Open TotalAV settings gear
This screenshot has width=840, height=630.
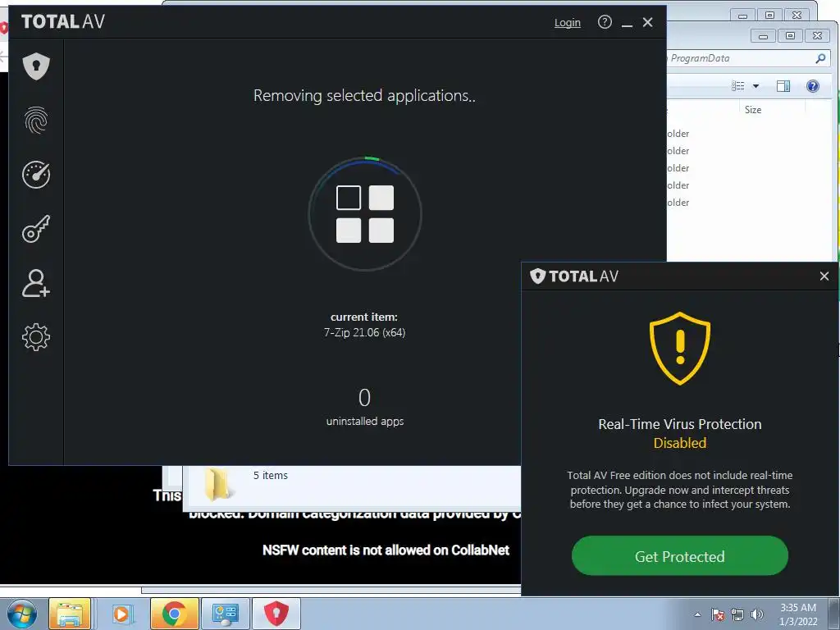[x=36, y=337]
